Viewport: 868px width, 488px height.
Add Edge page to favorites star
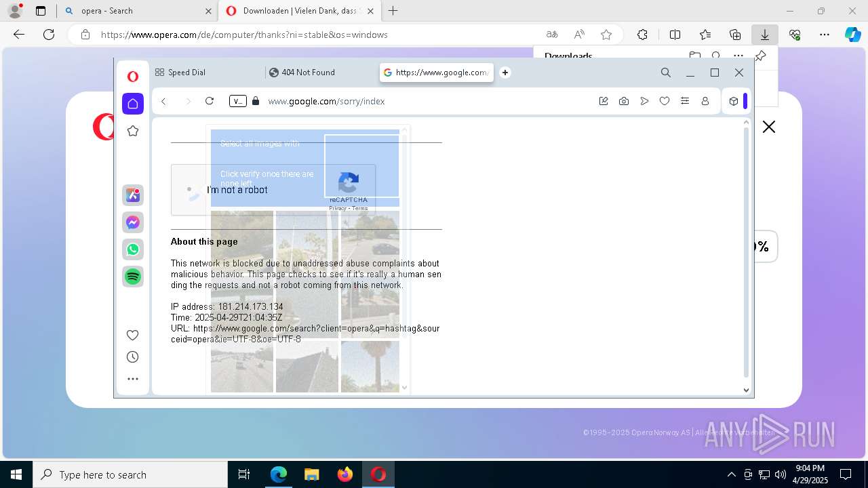(x=606, y=35)
